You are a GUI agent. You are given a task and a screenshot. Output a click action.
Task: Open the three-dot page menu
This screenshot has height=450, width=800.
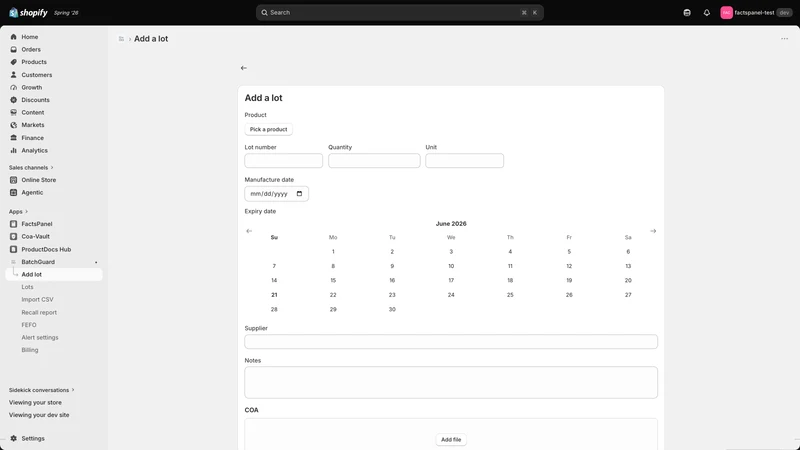point(784,39)
